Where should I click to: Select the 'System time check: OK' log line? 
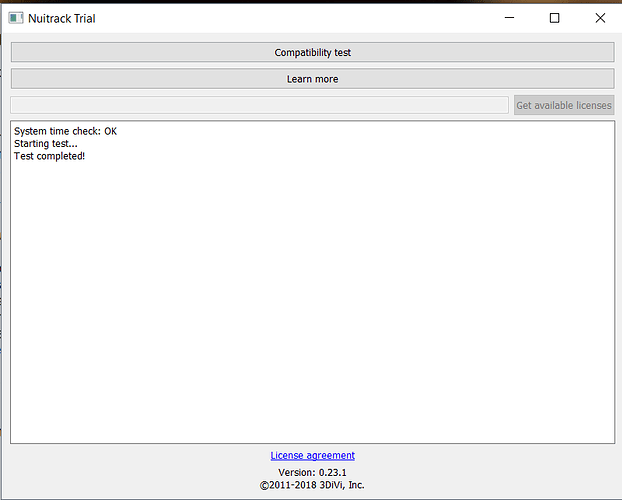coord(65,131)
